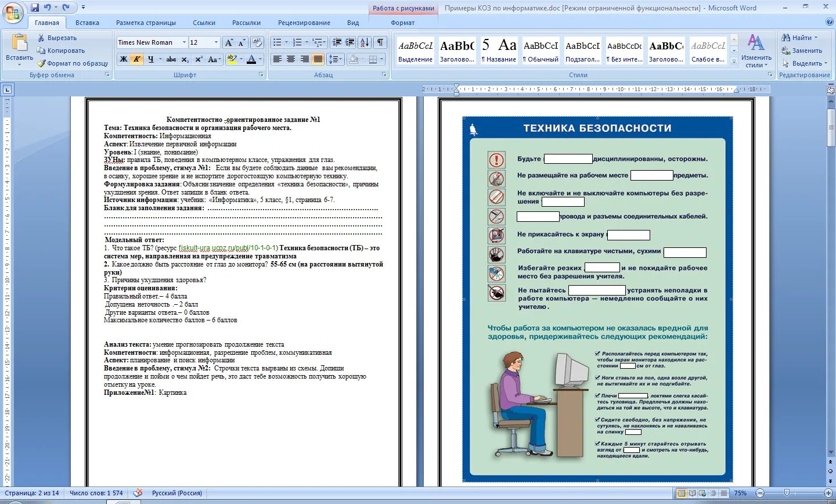Click the Вырезать (Cut) button
836x504 pixels.
click(57, 38)
